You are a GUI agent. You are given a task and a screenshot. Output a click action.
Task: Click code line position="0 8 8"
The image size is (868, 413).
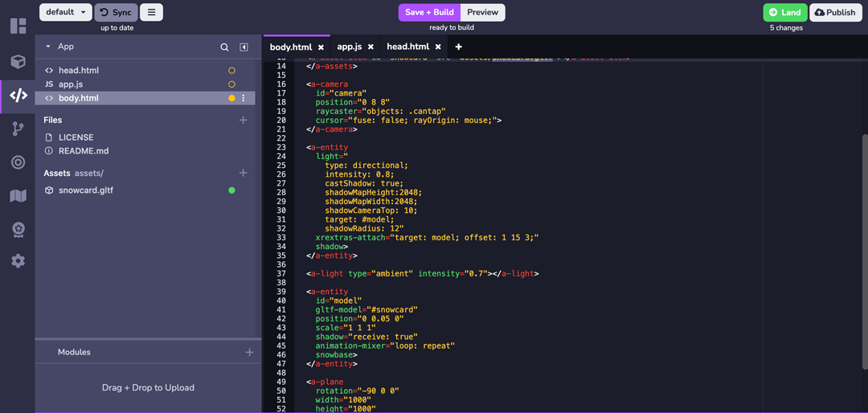pos(353,102)
